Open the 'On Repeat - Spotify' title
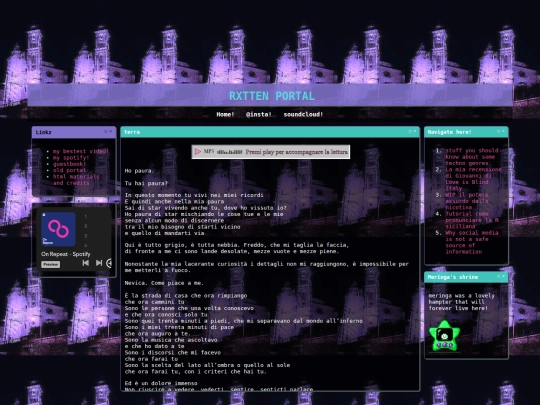The width and height of the screenshot is (540, 405). point(66,254)
